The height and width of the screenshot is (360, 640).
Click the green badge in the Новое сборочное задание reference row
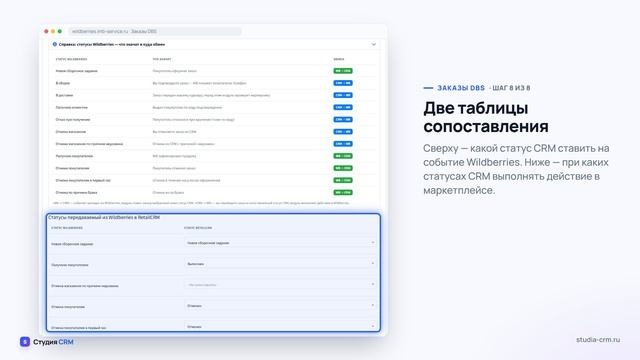click(x=343, y=71)
